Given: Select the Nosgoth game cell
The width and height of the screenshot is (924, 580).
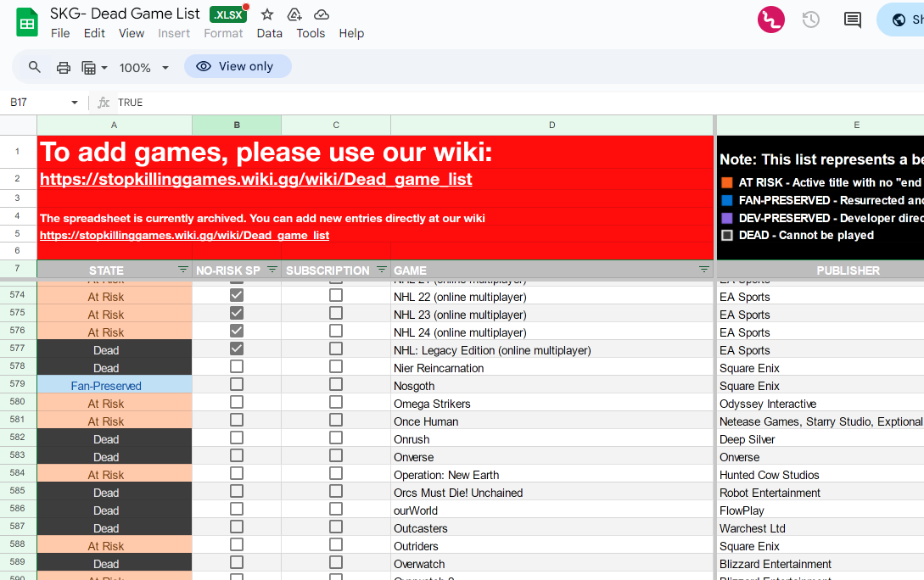Looking at the screenshot, I should [552, 384].
